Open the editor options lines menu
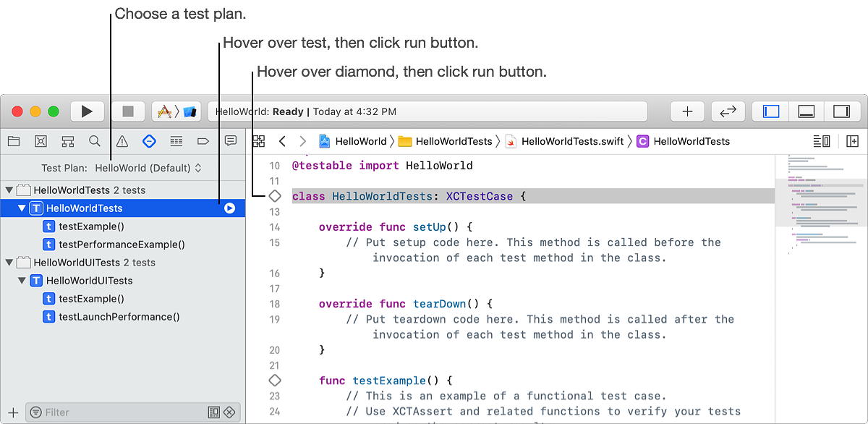The height and width of the screenshot is (424, 868). (x=822, y=141)
